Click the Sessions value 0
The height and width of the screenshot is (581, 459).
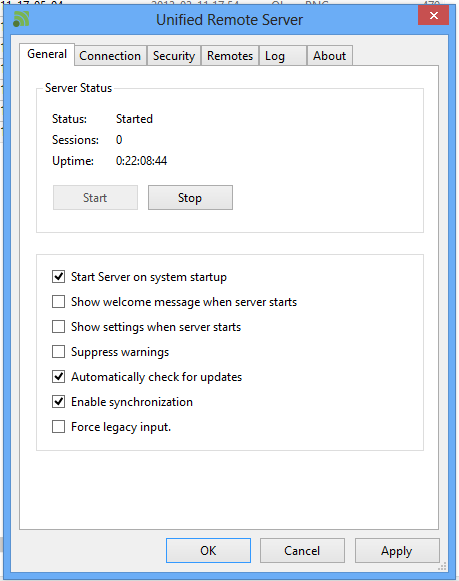tap(119, 140)
